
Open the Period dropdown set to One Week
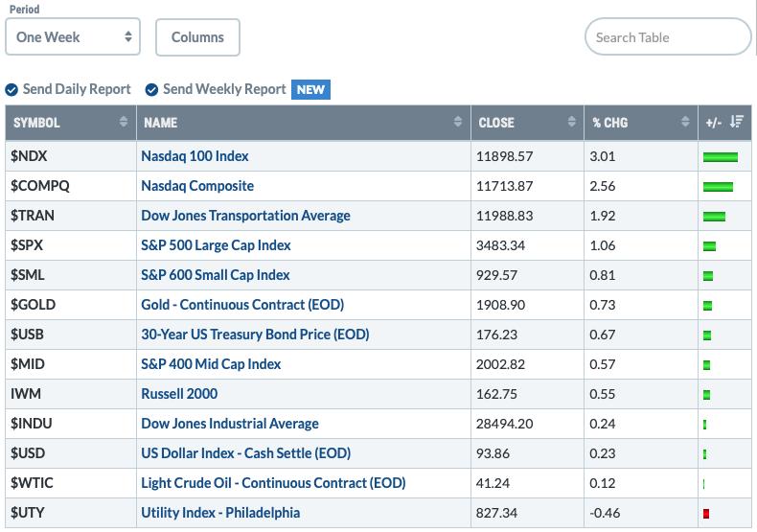[x=73, y=36]
